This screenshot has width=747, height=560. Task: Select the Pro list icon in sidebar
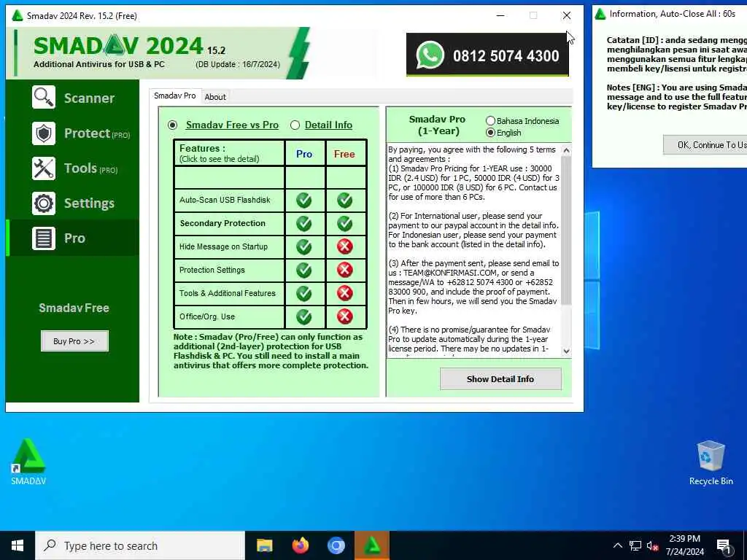pyautogui.click(x=44, y=238)
